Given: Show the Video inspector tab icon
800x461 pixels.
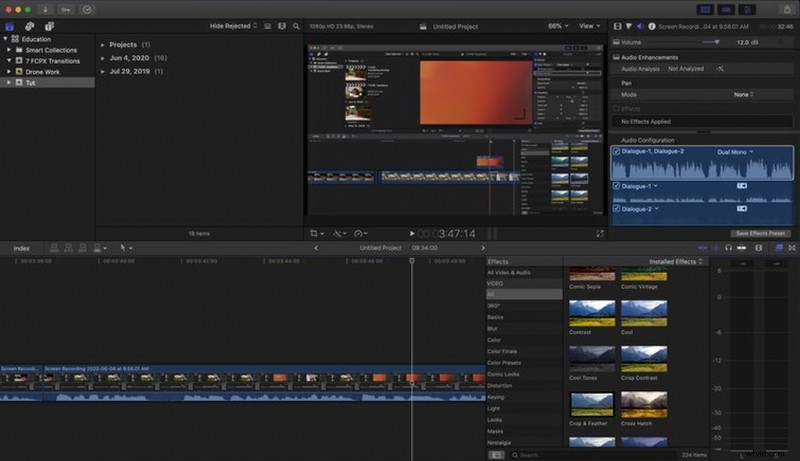Looking at the screenshot, I should pyautogui.click(x=618, y=26).
